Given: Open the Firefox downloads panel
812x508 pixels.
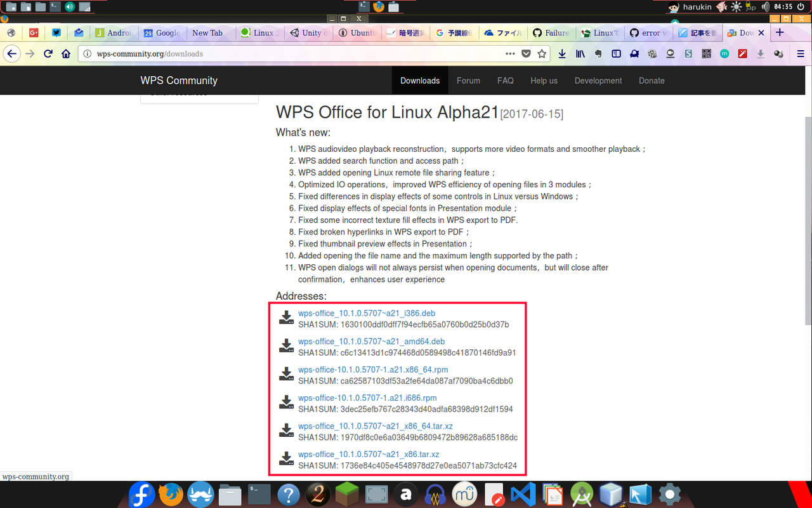Looking at the screenshot, I should (562, 54).
